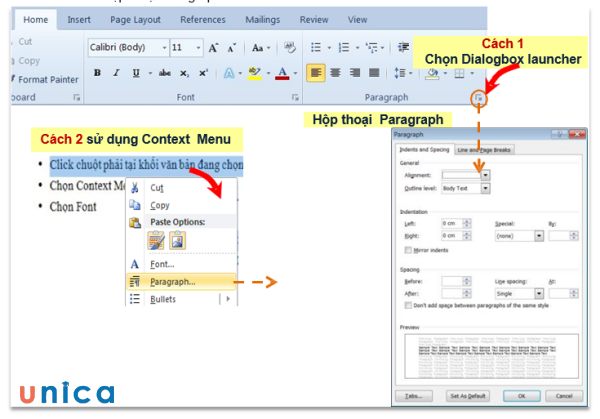Open the Line spacing Single dropdown
Screen dimensions: 600x419
tap(539, 293)
